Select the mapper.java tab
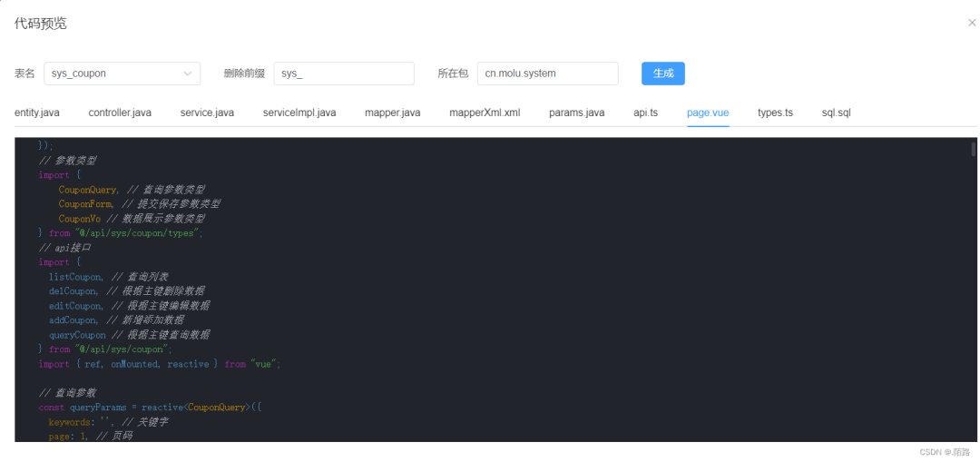Image resolution: width=980 pixels, height=462 pixels. click(x=393, y=113)
